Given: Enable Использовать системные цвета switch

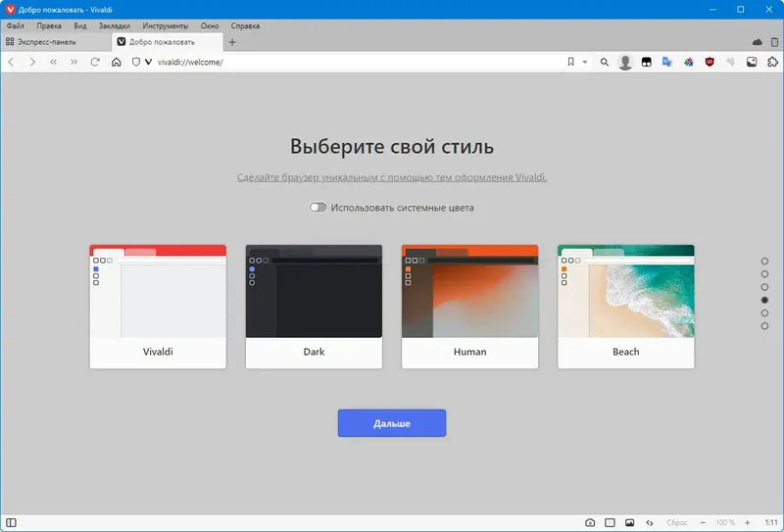Looking at the screenshot, I should click(x=318, y=208).
